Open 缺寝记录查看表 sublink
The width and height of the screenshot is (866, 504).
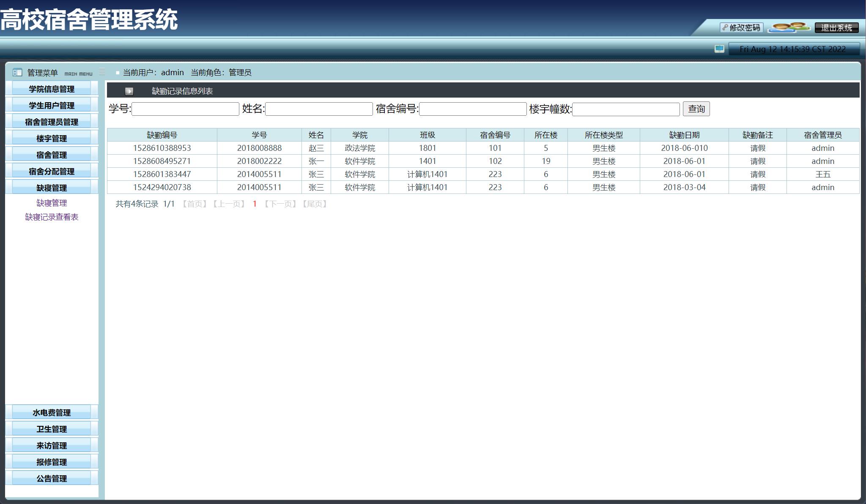pyautogui.click(x=52, y=217)
